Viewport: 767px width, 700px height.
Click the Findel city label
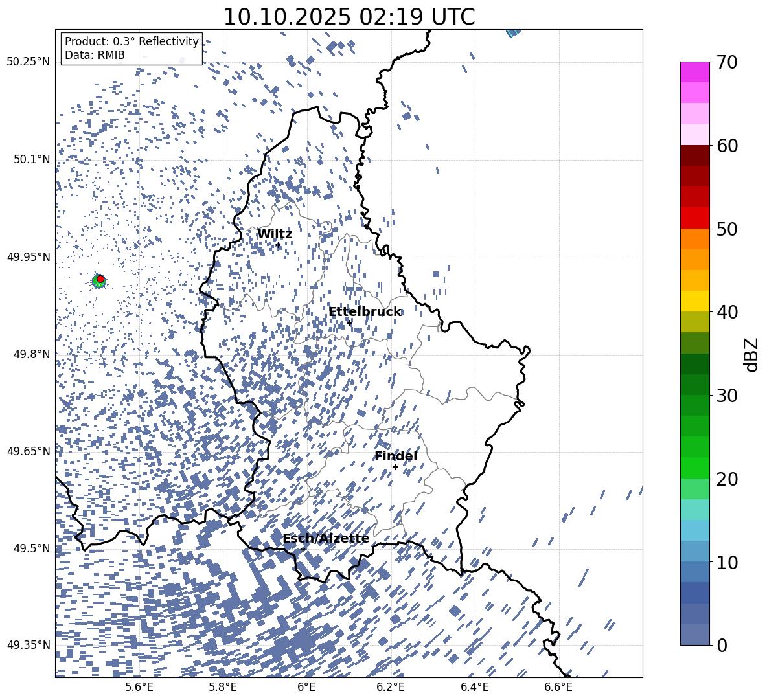(396, 456)
